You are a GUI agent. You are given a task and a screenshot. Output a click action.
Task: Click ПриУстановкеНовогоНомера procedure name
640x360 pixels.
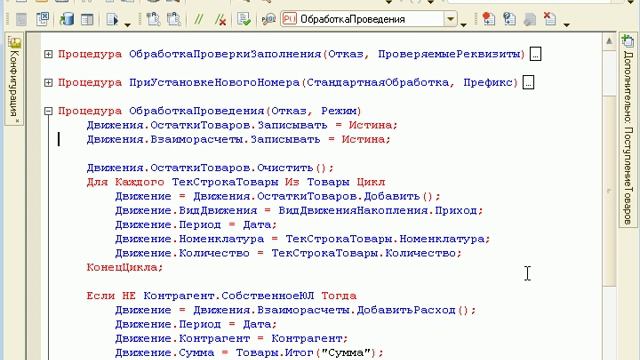pos(214,82)
